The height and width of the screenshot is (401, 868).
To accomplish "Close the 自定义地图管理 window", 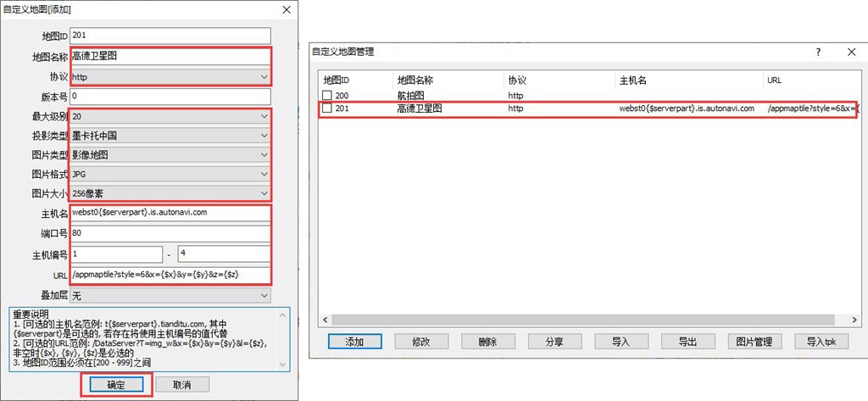I will tap(851, 52).
